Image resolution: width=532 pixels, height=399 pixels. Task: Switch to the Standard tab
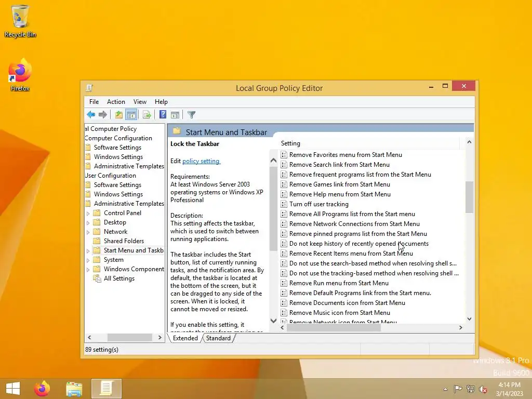[x=218, y=338]
